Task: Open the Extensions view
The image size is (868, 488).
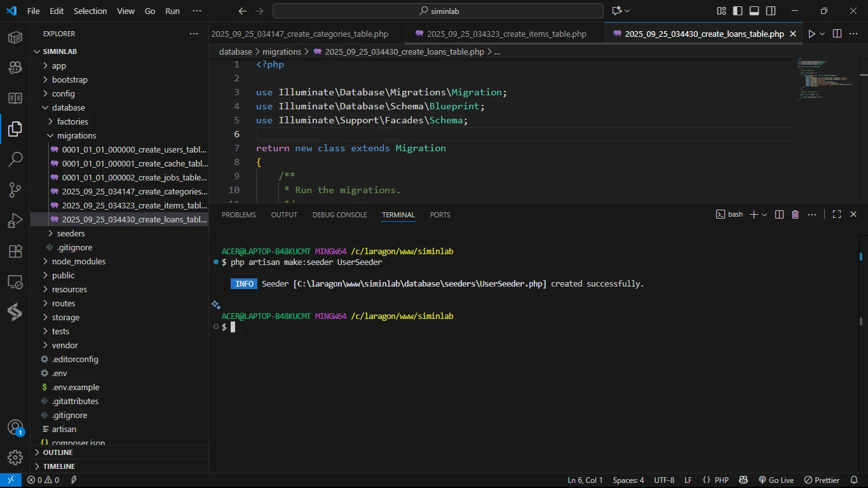Action: (15, 251)
